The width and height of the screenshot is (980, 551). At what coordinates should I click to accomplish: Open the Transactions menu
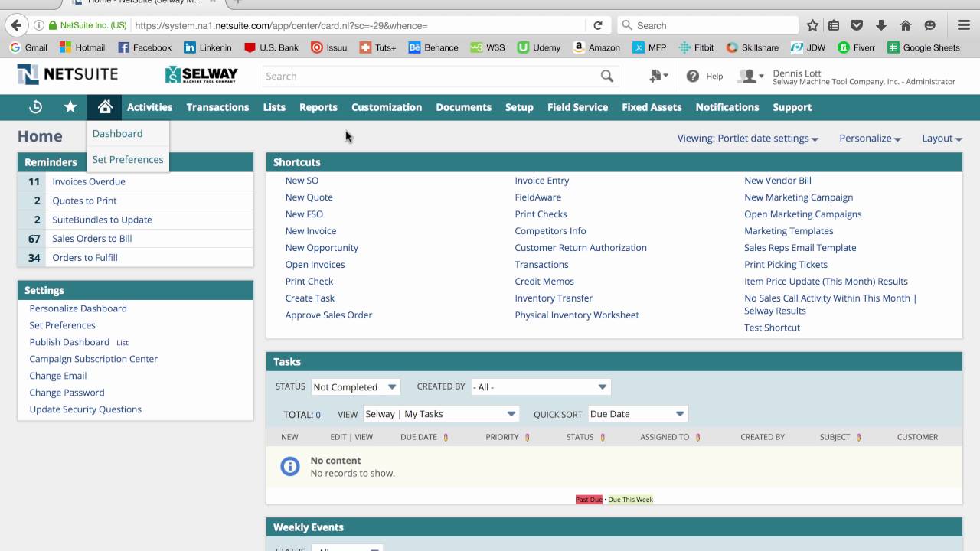click(x=217, y=107)
